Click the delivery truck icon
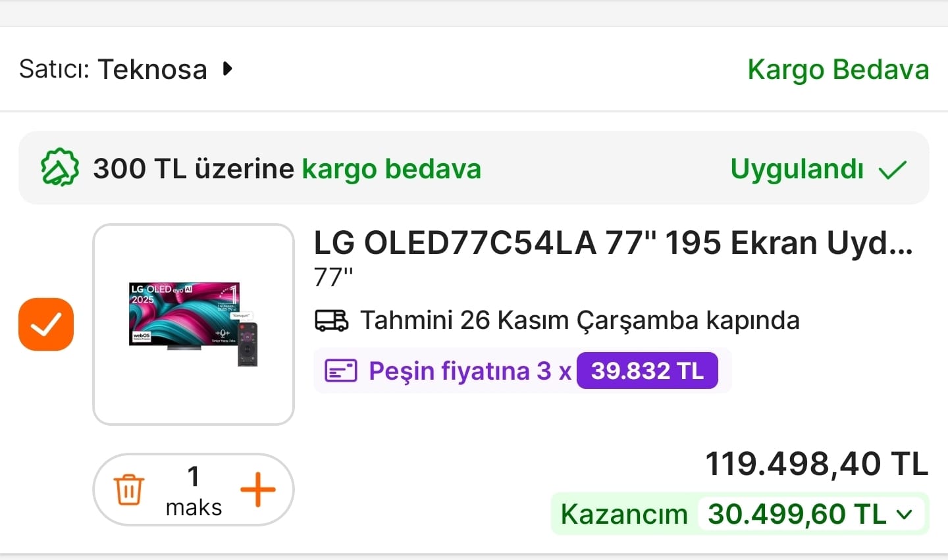The image size is (948, 560). 331,320
